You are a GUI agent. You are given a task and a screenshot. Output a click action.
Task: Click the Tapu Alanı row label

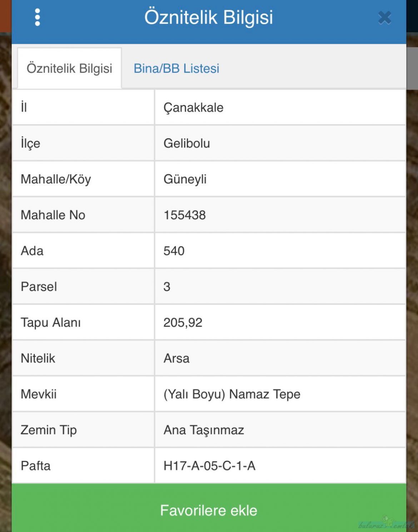click(x=51, y=322)
